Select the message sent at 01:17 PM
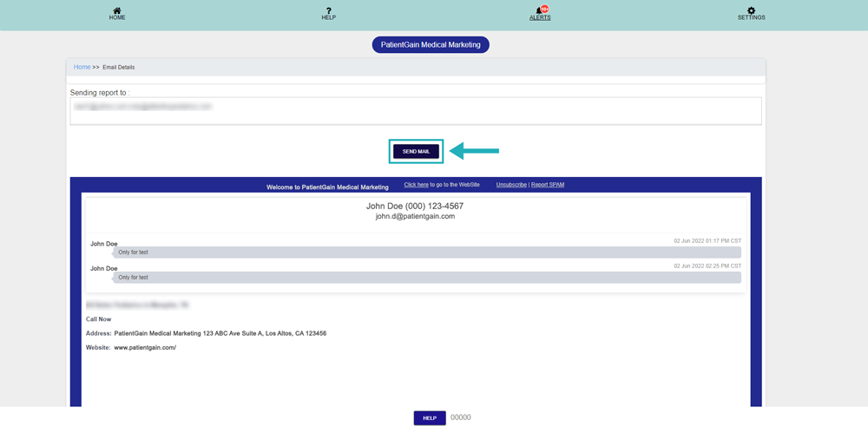Viewport: 868px width, 427px height. coord(426,253)
